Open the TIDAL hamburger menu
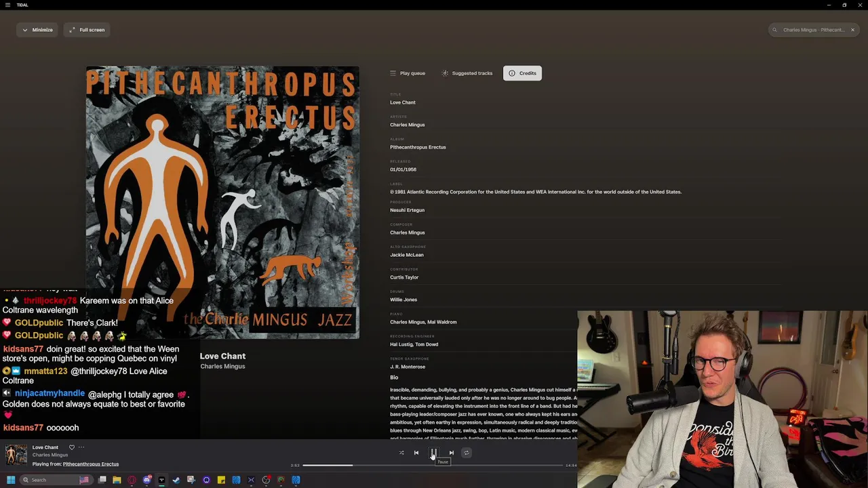 tap(8, 5)
